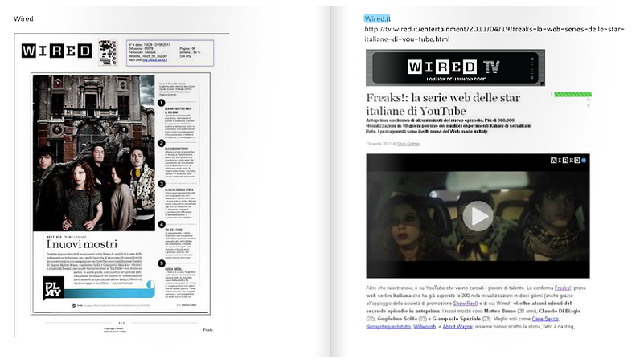644x363 pixels.
Task: Click the WIRED magazine logo on the left page
Action: coord(56,51)
